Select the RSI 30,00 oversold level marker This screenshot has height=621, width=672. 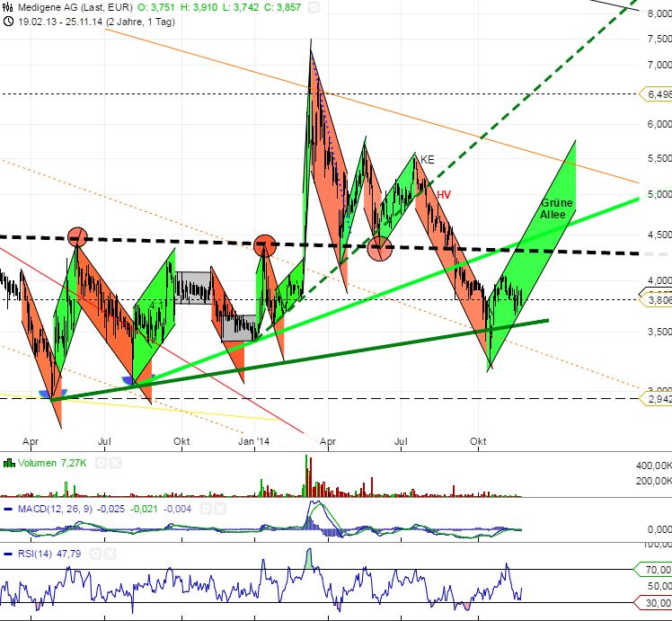point(653,603)
